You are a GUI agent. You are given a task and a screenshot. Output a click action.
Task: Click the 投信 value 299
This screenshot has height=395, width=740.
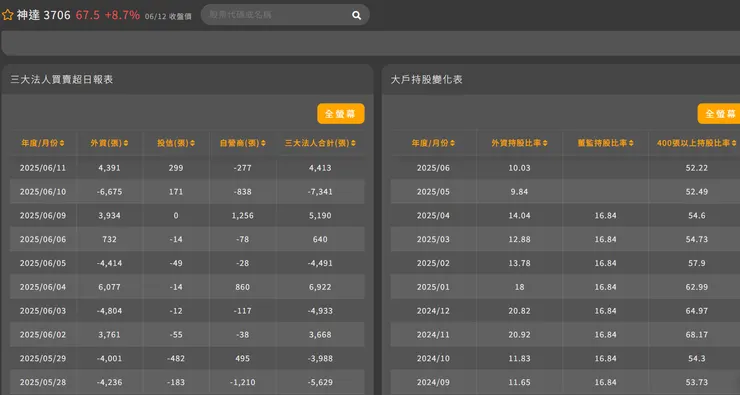pos(176,168)
